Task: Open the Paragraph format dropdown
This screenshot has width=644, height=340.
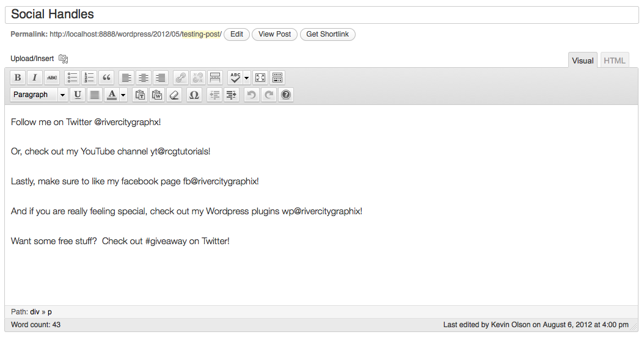Action: point(39,95)
